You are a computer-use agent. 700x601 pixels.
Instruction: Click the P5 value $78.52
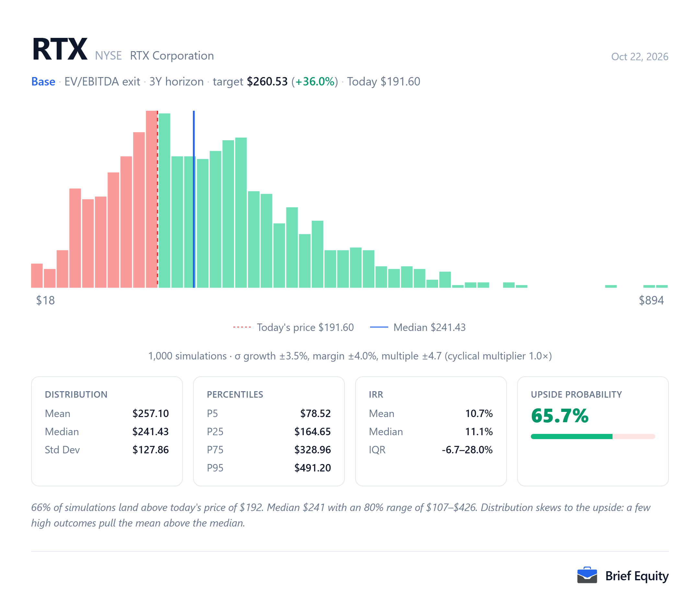point(315,413)
